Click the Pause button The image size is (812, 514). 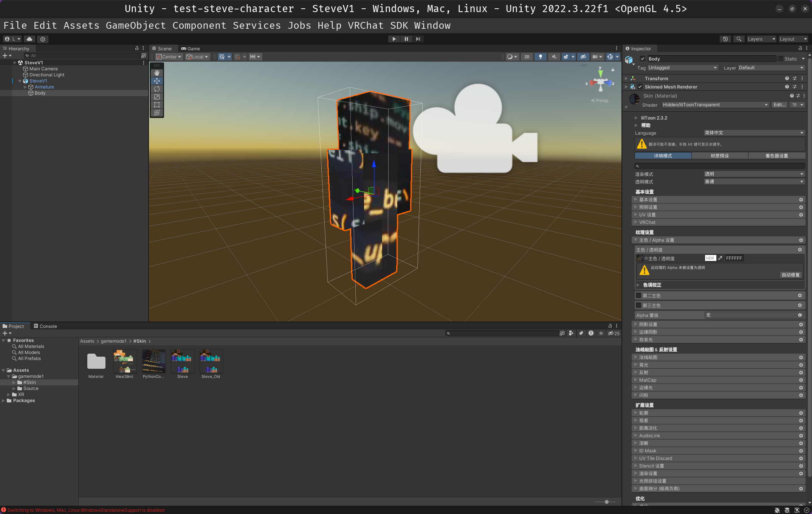[x=406, y=39]
